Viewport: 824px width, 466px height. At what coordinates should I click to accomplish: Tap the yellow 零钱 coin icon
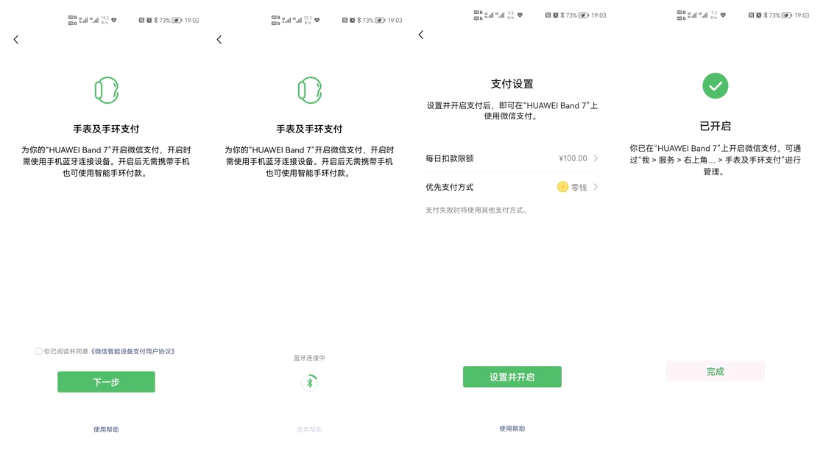point(562,187)
